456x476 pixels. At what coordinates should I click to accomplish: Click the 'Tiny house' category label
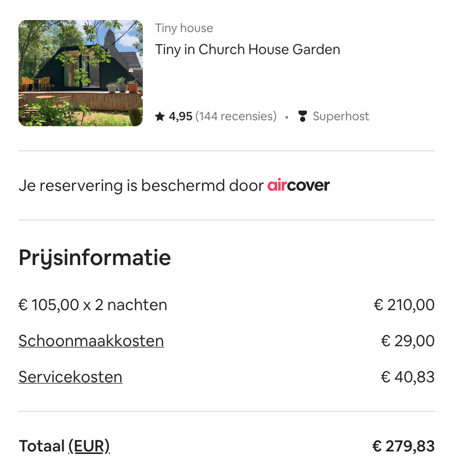tap(184, 28)
